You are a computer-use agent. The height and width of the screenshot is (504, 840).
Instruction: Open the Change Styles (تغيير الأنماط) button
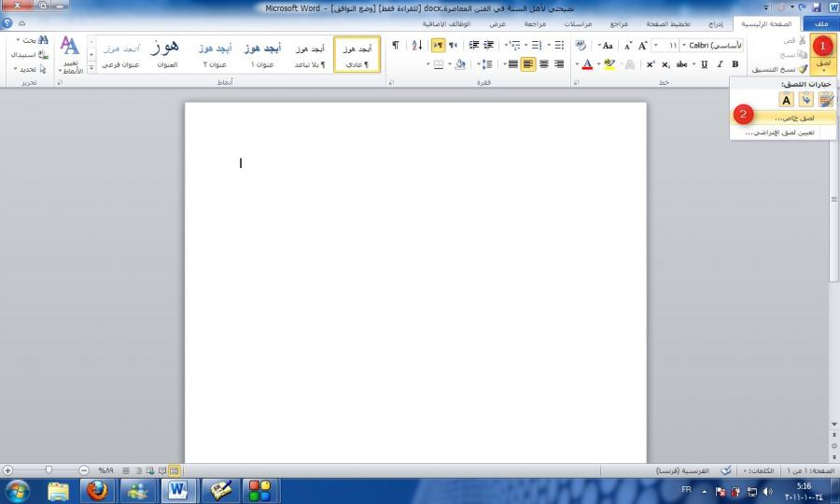(x=70, y=55)
